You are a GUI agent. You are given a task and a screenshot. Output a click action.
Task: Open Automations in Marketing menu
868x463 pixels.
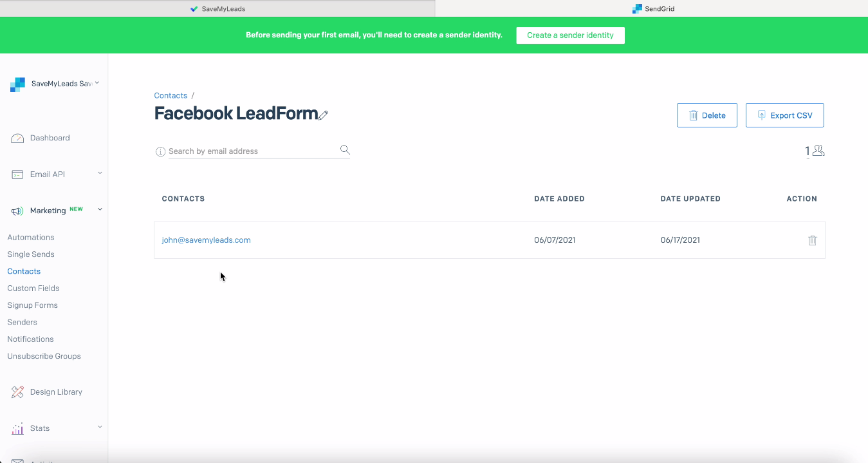point(31,238)
